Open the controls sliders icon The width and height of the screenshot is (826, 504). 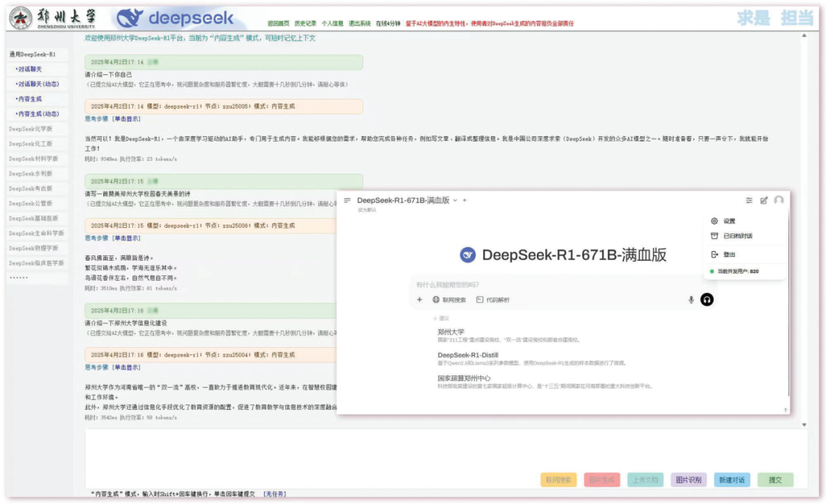click(x=749, y=200)
